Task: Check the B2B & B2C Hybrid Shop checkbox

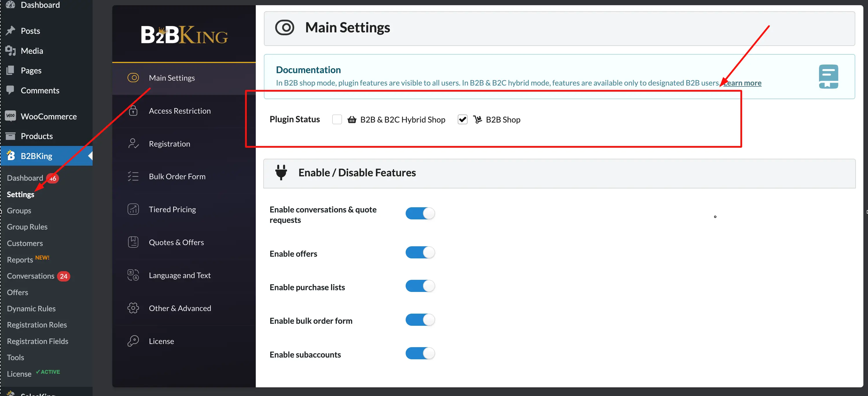Action: click(x=337, y=120)
